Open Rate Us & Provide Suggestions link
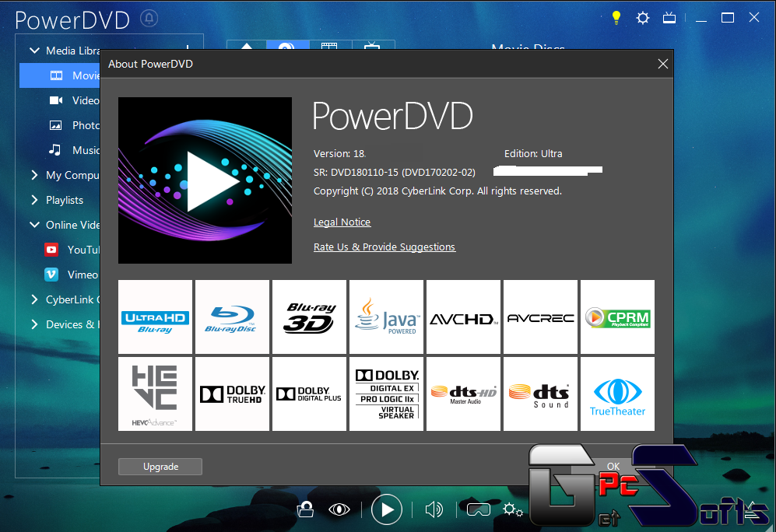 pyautogui.click(x=384, y=247)
